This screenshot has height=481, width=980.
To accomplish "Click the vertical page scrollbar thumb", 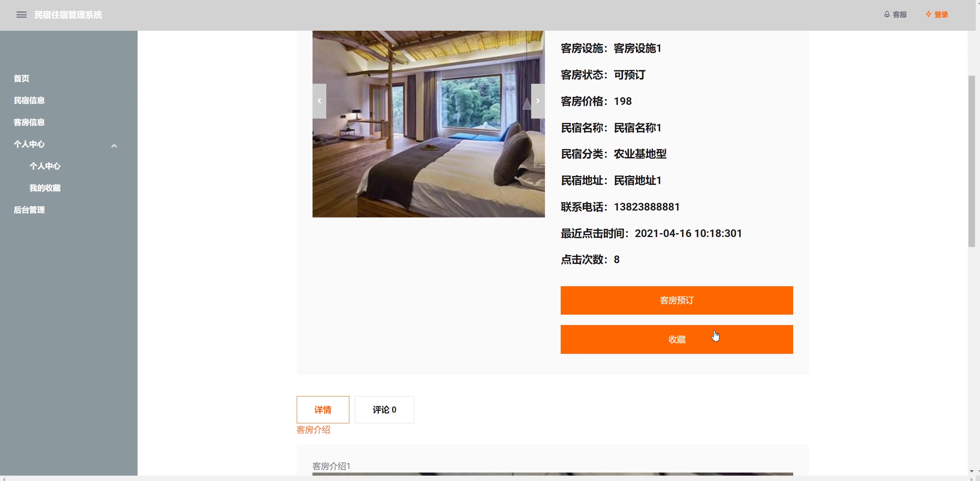I will 972,161.
